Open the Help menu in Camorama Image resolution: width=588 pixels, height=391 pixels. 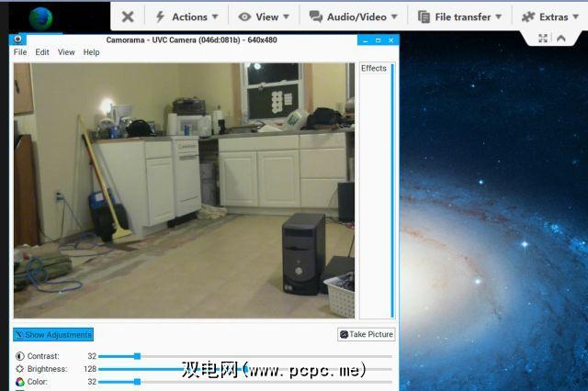click(91, 52)
